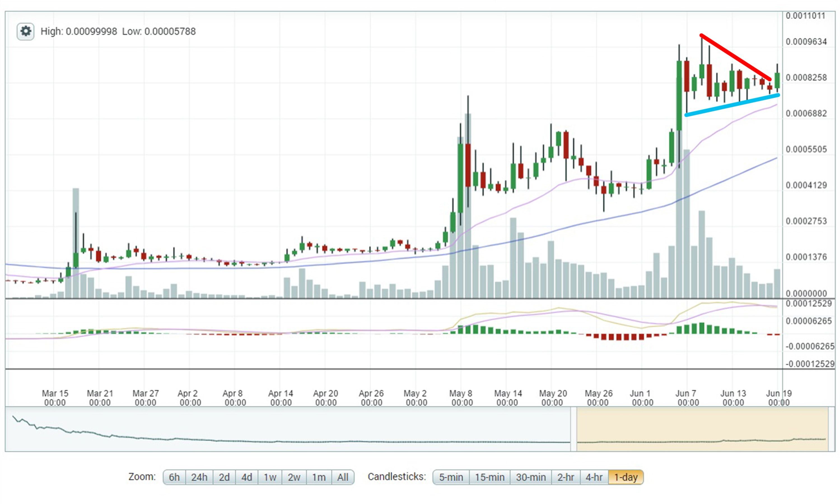Set zoom to 1w

point(270,477)
